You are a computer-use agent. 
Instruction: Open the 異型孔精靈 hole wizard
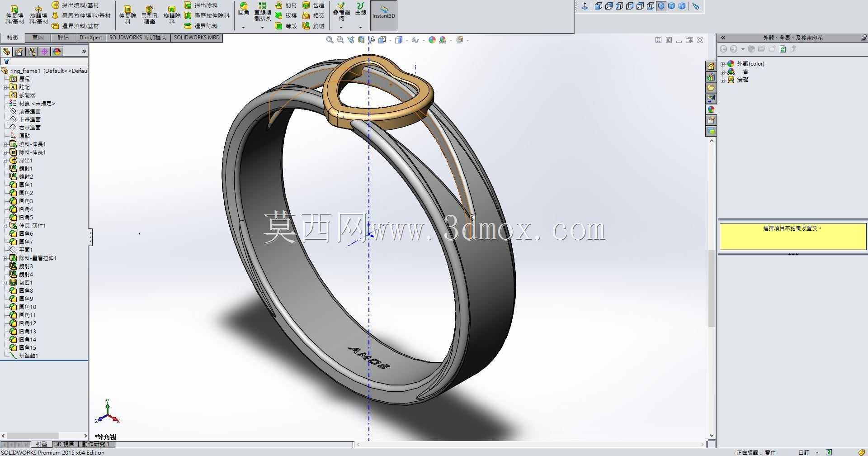point(150,15)
